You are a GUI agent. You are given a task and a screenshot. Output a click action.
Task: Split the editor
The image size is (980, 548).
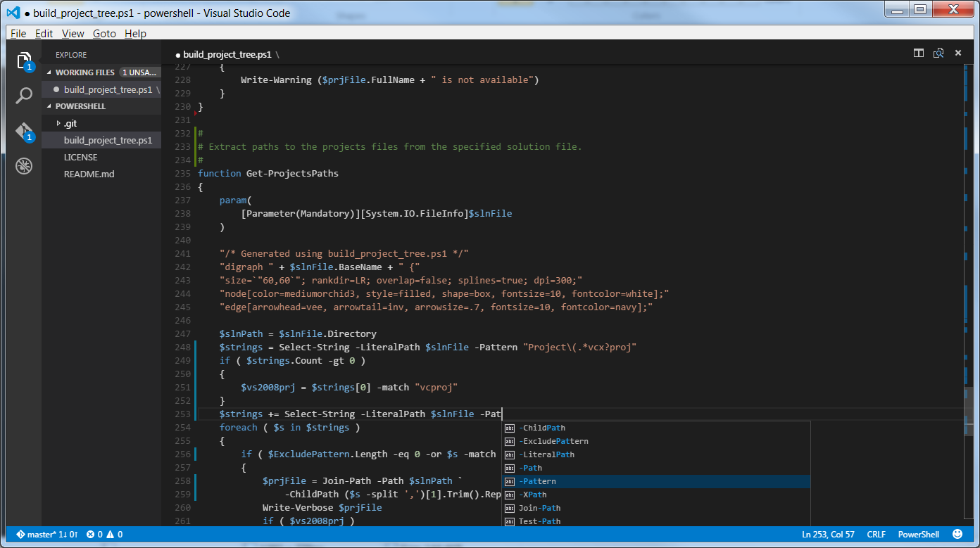click(919, 53)
